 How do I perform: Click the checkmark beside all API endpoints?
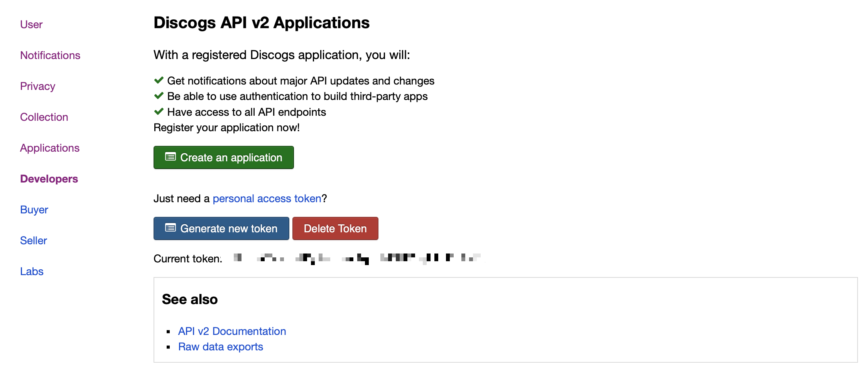point(159,112)
